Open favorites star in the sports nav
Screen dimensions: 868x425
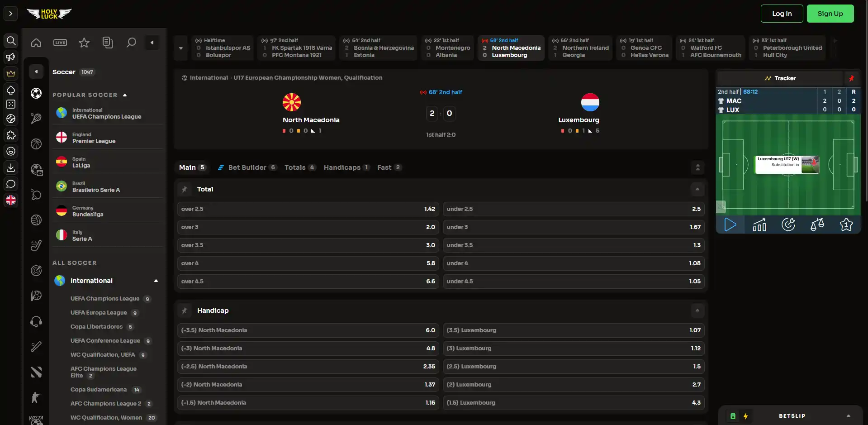[x=84, y=43]
